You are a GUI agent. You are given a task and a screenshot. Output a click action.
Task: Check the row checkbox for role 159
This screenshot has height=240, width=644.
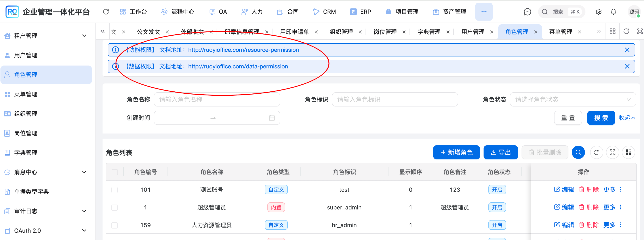coord(114,225)
